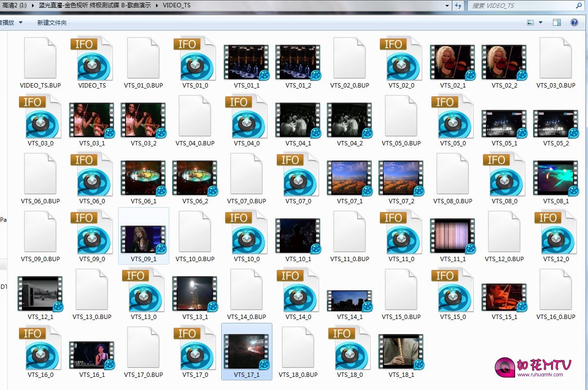Viewport: 588px width, 390px height.
Task: Expand the view options dropdown arrow
Action: 540,22
